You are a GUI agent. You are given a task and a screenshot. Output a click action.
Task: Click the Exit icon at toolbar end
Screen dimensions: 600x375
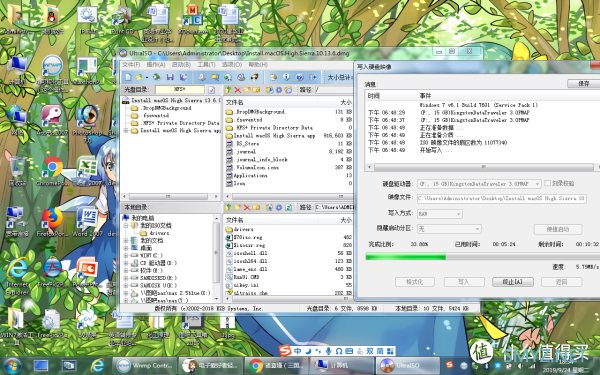(x=313, y=77)
